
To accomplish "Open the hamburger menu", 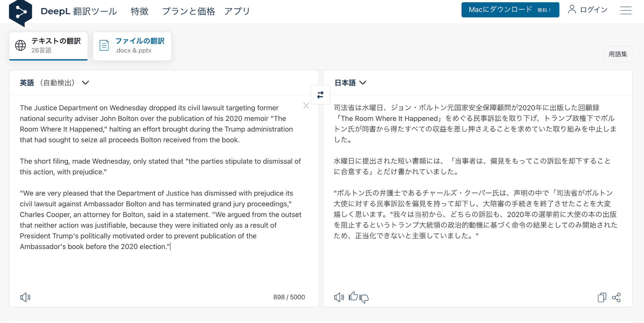I will click(626, 10).
